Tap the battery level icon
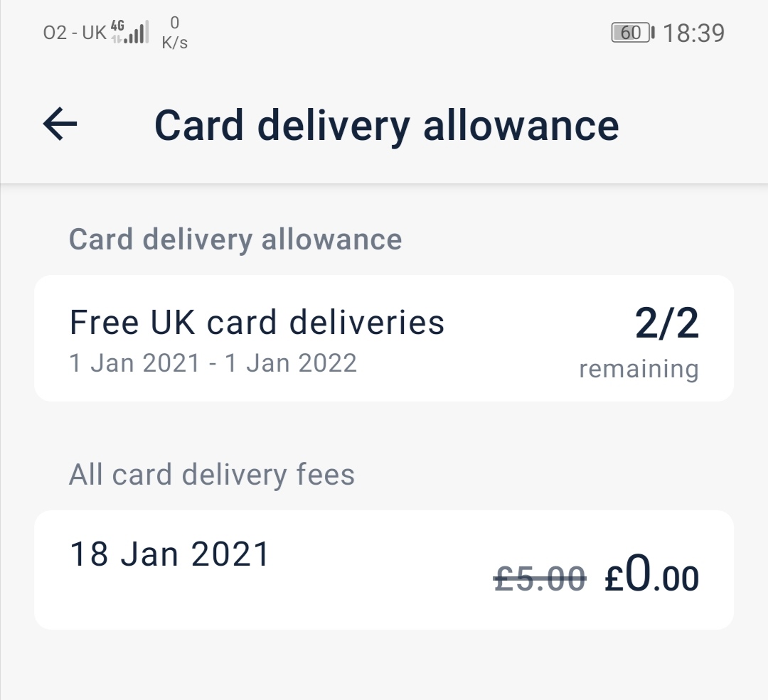 point(631,33)
